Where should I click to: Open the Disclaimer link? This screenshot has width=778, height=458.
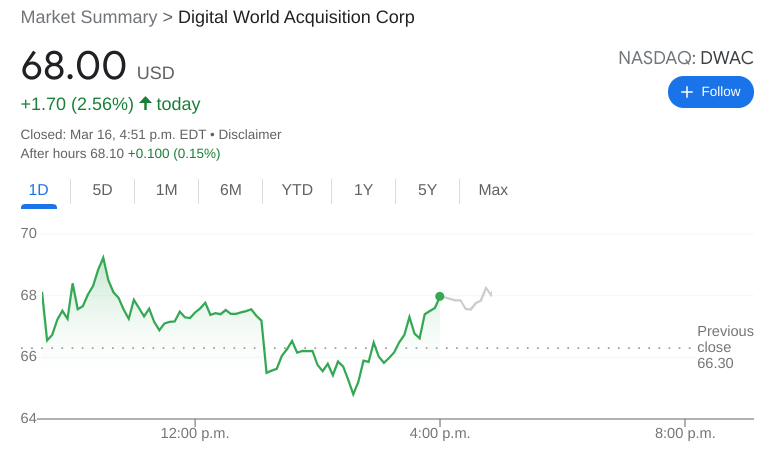tap(250, 134)
